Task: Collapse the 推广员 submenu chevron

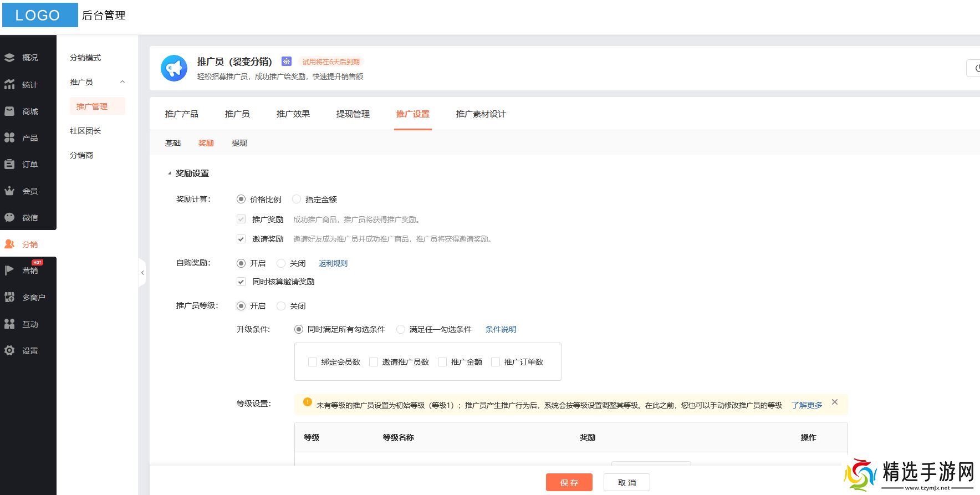Action: (122, 82)
